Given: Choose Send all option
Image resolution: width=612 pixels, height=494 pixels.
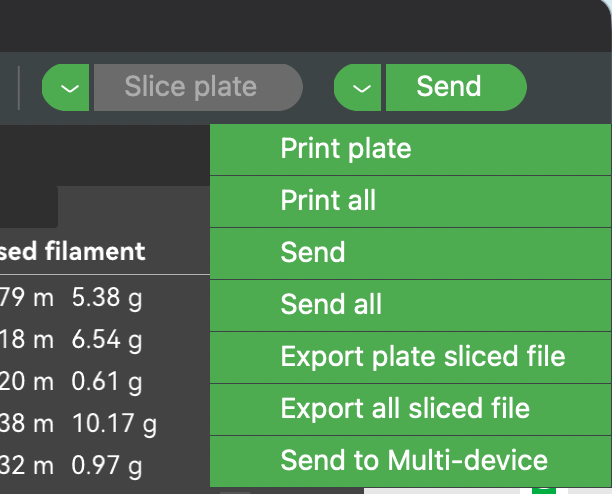Looking at the screenshot, I should pos(331,303).
